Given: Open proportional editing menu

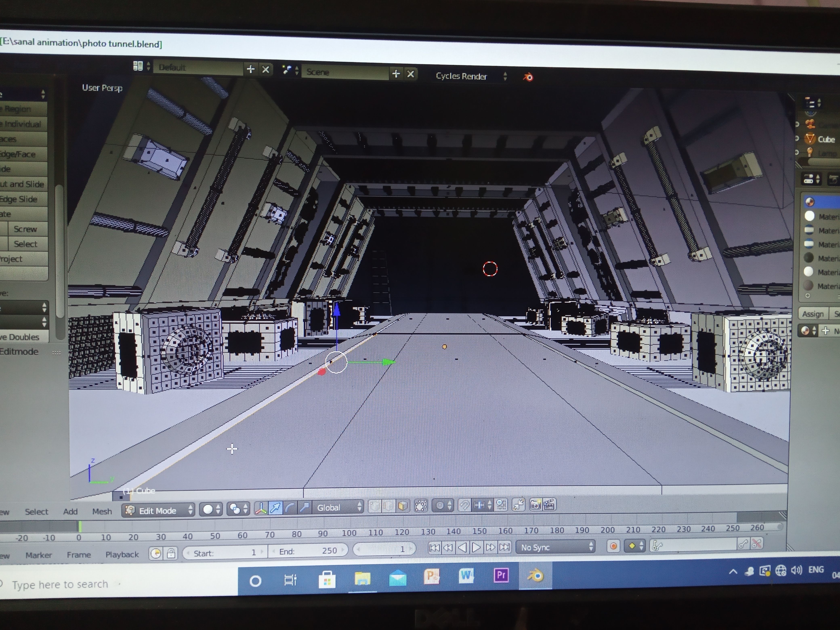Looking at the screenshot, I should click(443, 505).
